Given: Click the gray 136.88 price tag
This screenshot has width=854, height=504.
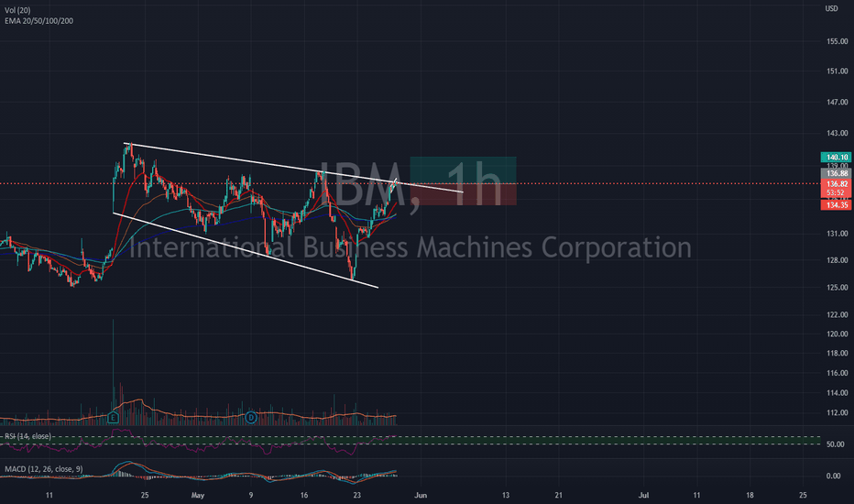Looking at the screenshot, I should pos(836,173).
